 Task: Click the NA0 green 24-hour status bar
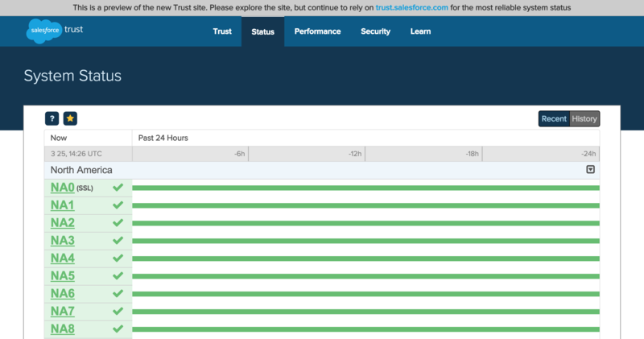(366, 188)
